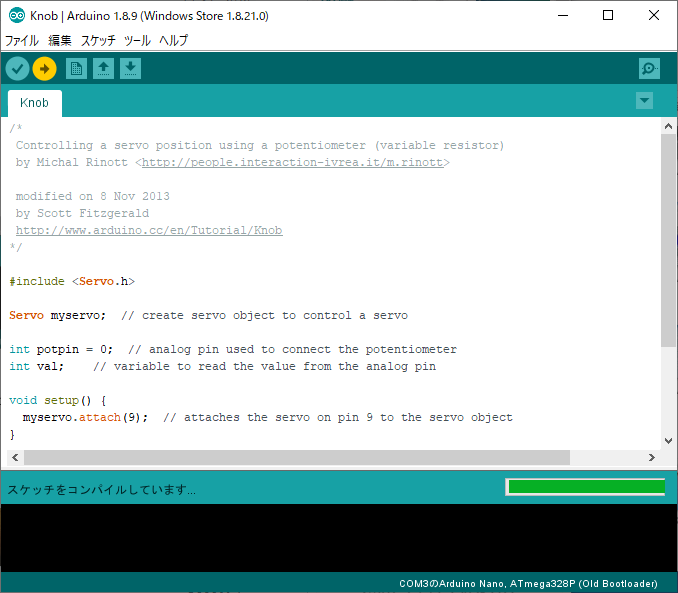Screen dimensions: 678x593
Task: Click the Verify (checkmark) button
Action: pos(17,69)
